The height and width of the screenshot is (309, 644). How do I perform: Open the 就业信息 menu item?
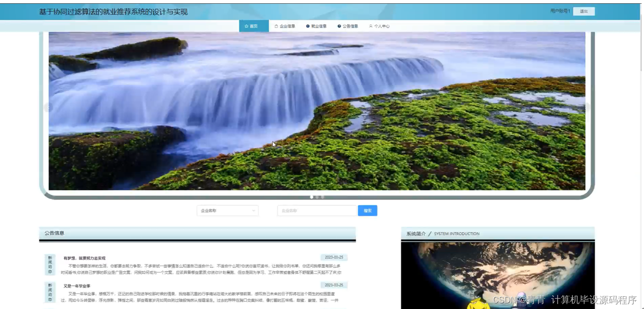pyautogui.click(x=316, y=26)
